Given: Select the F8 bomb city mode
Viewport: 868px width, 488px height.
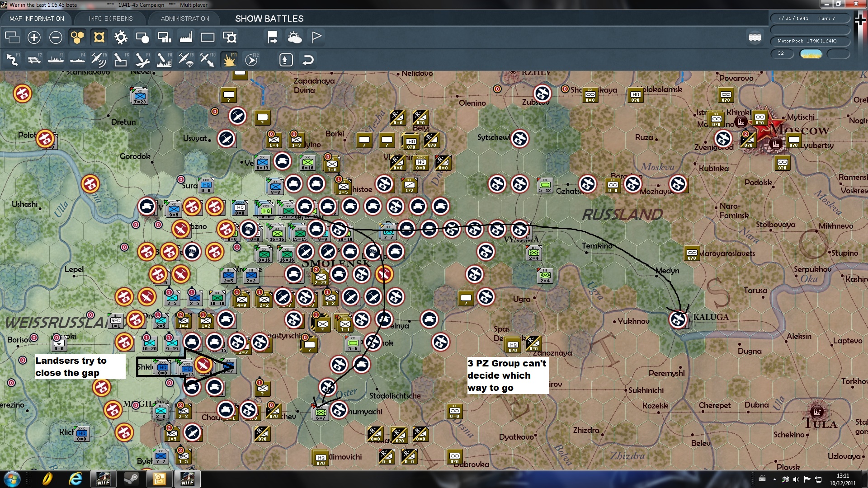Looking at the screenshot, I should tap(164, 60).
